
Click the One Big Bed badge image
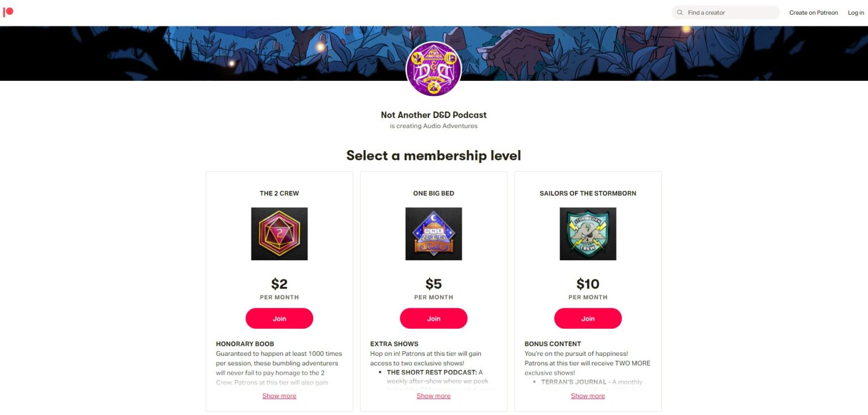(x=433, y=234)
